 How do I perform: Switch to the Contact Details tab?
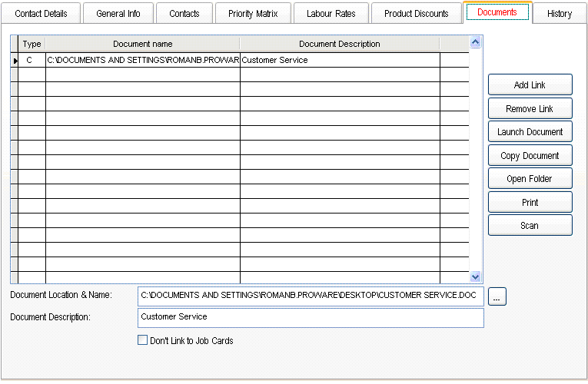pyautogui.click(x=41, y=14)
